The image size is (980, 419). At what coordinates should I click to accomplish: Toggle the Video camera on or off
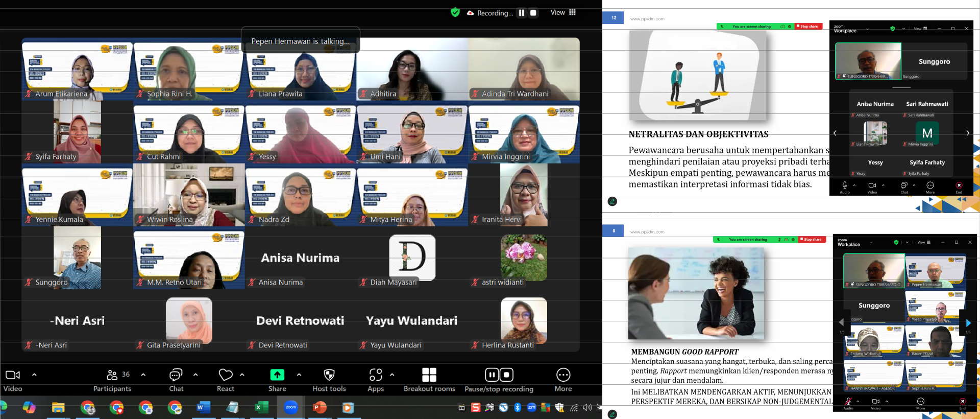coord(13,375)
